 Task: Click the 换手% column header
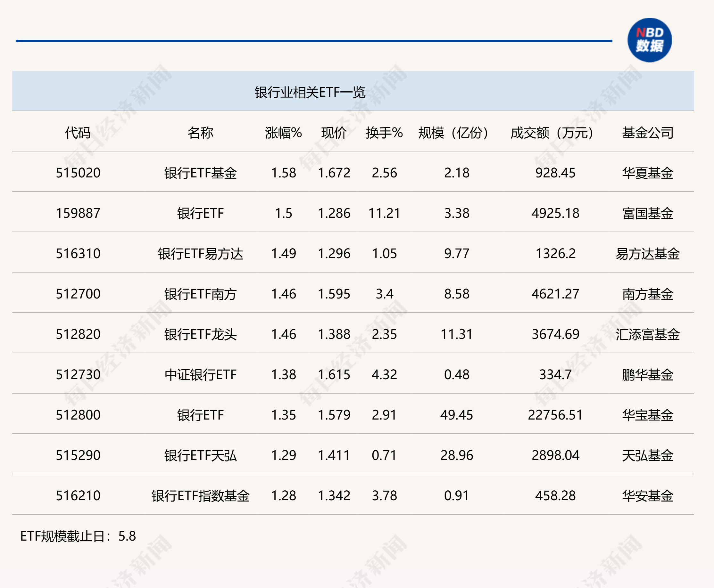click(384, 133)
